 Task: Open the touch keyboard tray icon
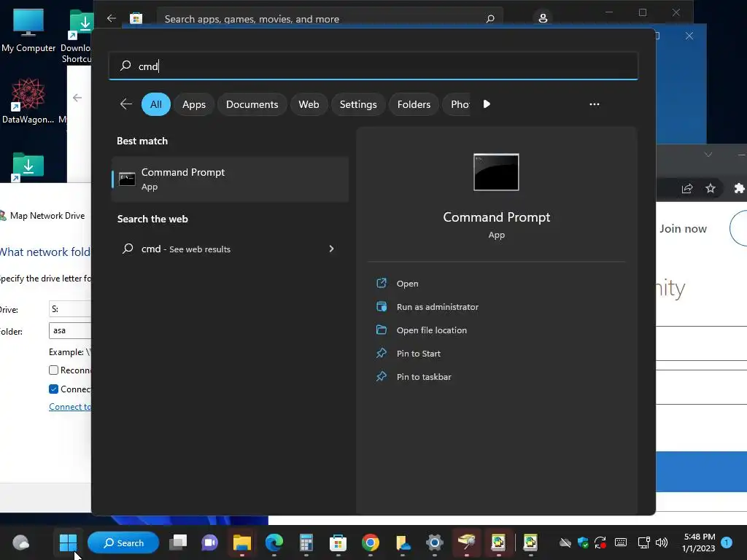tap(620, 542)
